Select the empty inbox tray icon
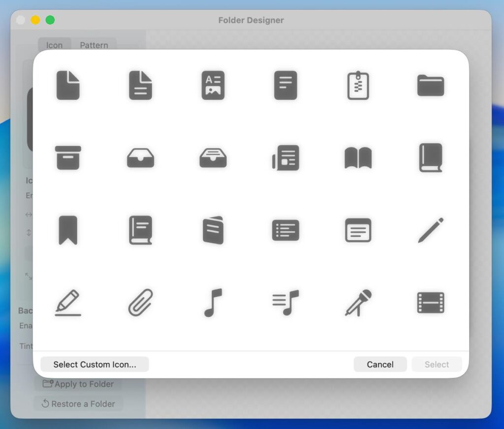This screenshot has height=429, width=504. click(x=140, y=158)
